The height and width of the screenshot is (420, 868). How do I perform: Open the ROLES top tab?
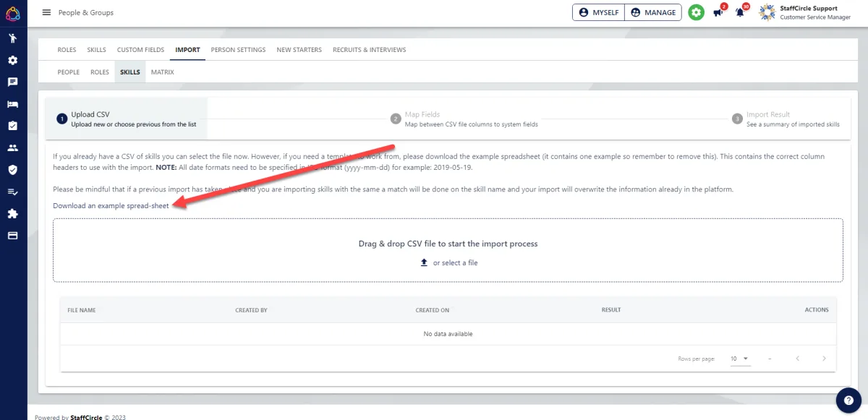(x=67, y=50)
